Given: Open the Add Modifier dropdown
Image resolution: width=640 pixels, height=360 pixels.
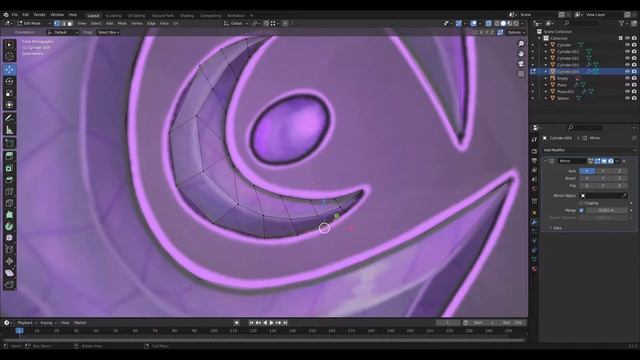Looking at the screenshot, I should tap(589, 150).
